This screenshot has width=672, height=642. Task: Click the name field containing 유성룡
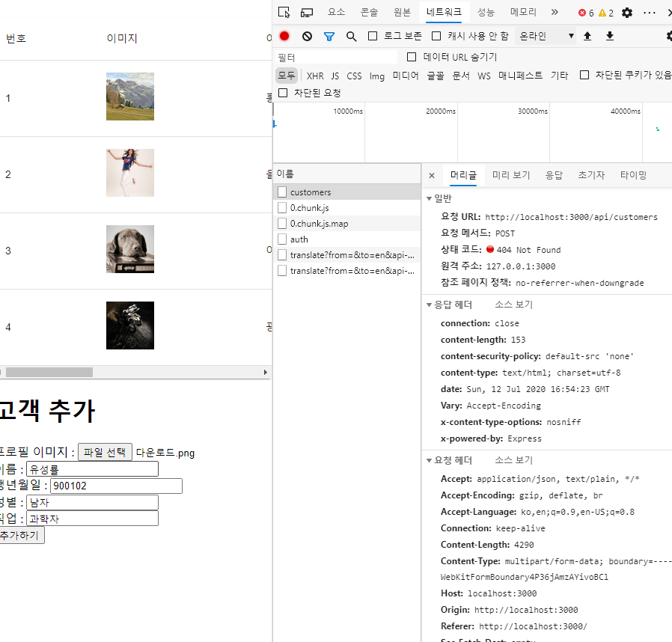click(x=93, y=469)
